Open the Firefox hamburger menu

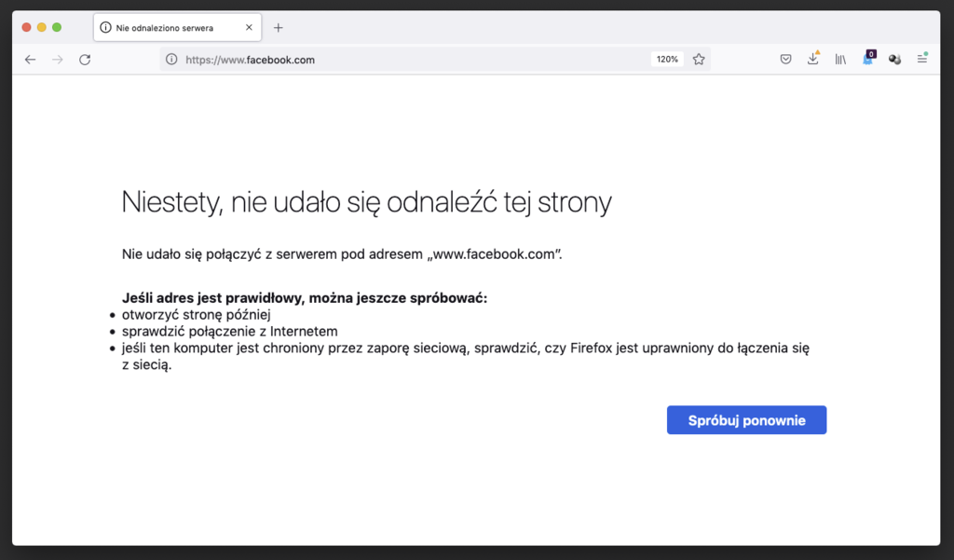pos(922,60)
